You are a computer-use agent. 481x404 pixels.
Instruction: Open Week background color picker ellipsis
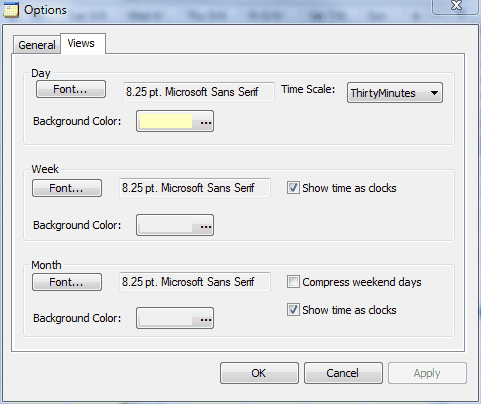[x=206, y=226]
